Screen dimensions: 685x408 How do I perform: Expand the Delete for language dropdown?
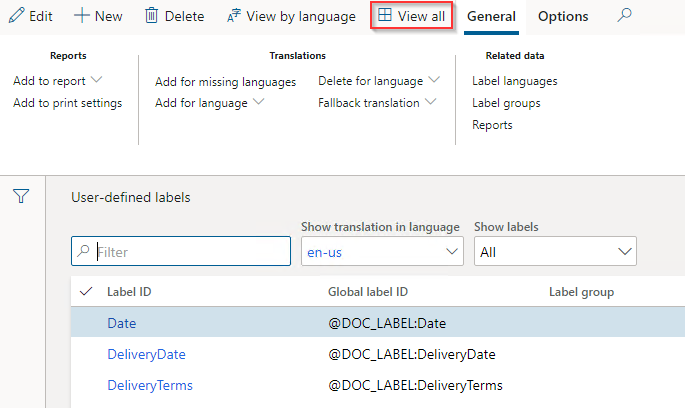[434, 80]
